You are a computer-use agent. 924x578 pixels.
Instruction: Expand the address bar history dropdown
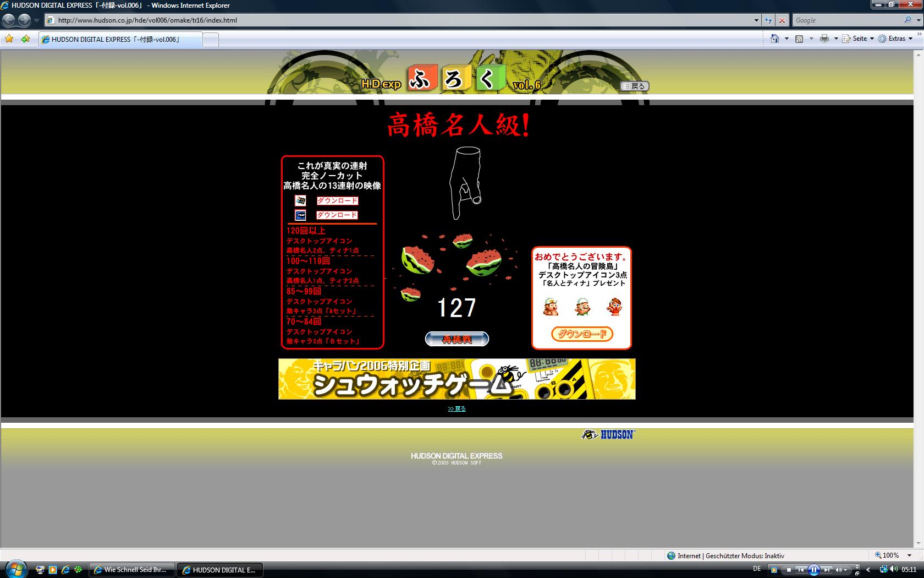[756, 20]
